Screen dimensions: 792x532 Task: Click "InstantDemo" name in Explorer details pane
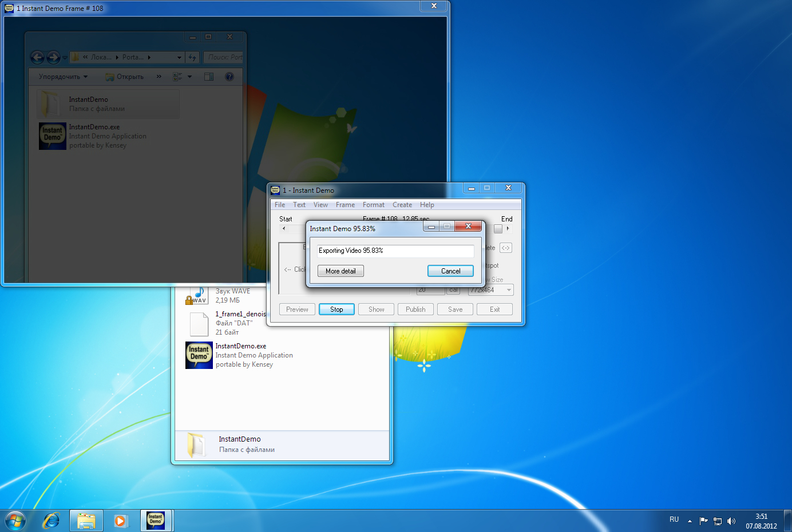[240, 439]
